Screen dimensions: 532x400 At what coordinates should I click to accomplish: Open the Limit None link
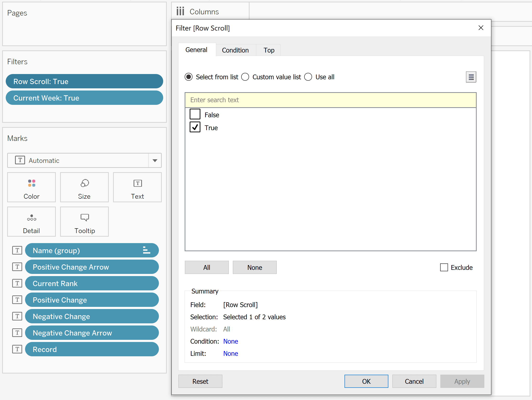(231, 353)
